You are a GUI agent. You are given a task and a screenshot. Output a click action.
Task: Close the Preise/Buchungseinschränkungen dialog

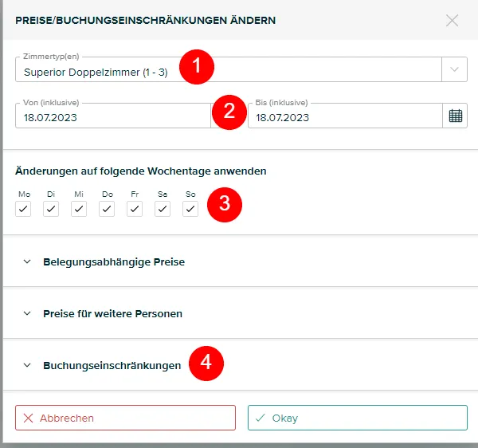(x=452, y=21)
